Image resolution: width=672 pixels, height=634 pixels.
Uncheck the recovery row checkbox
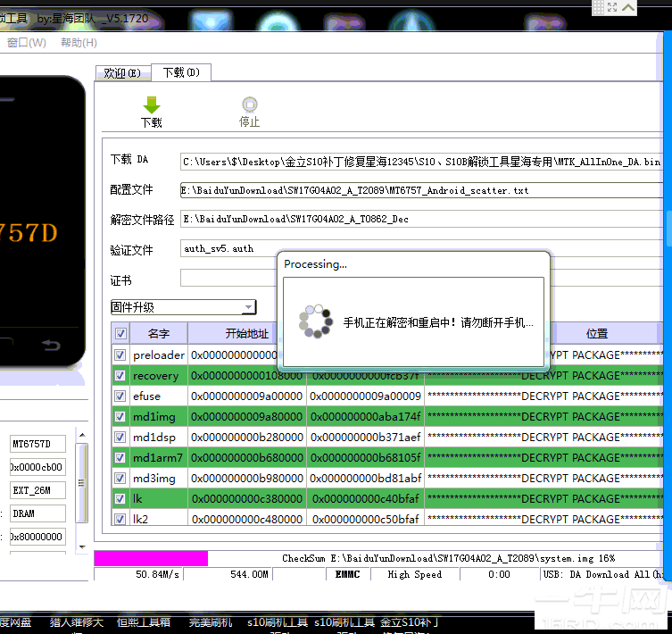(120, 375)
